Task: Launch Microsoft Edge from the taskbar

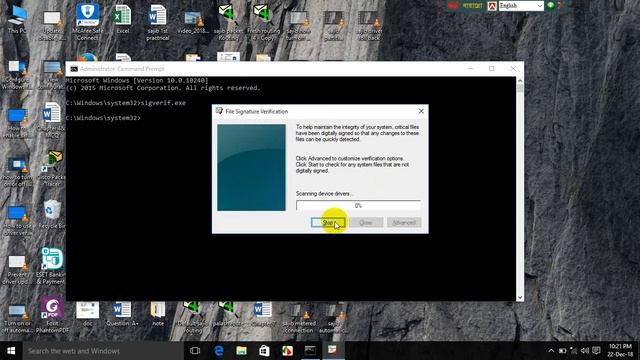Action: [x=219, y=351]
